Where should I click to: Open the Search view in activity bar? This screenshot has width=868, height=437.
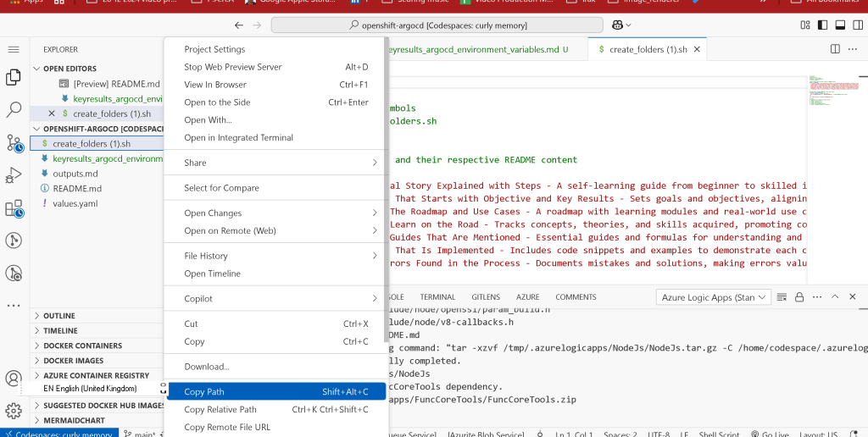[14, 109]
